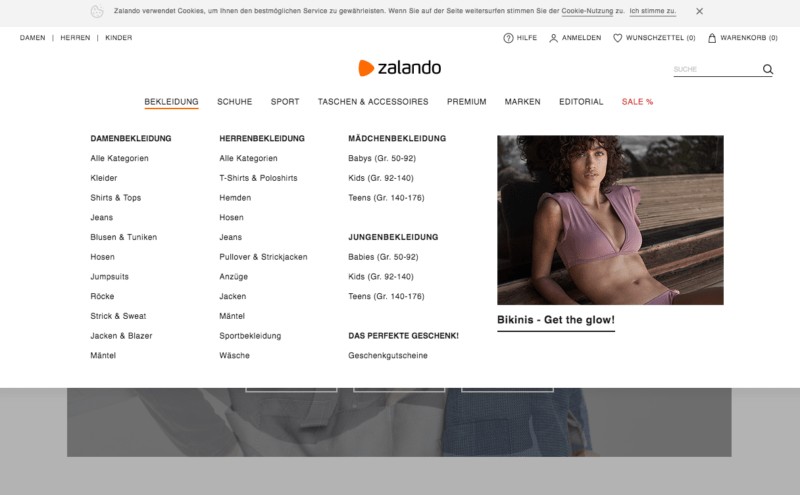
Task: Open the Bekleidung menu tab
Action: click(x=171, y=102)
